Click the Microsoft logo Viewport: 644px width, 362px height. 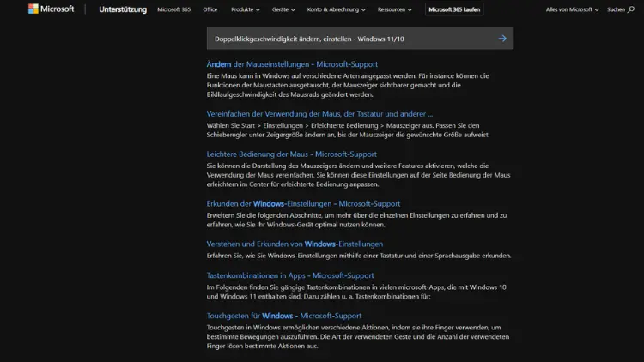click(51, 9)
